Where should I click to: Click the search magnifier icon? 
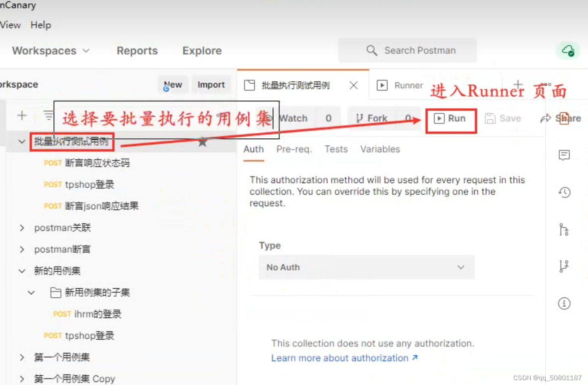[371, 50]
